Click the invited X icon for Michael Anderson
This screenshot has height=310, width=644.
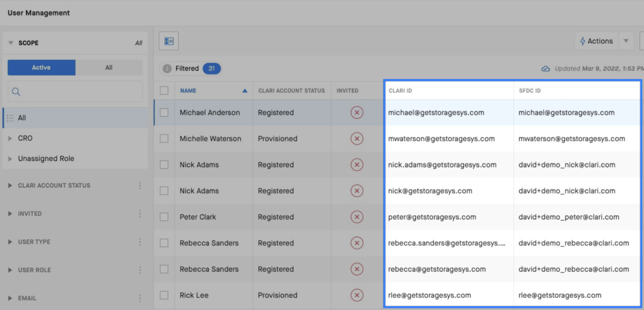pyautogui.click(x=357, y=113)
